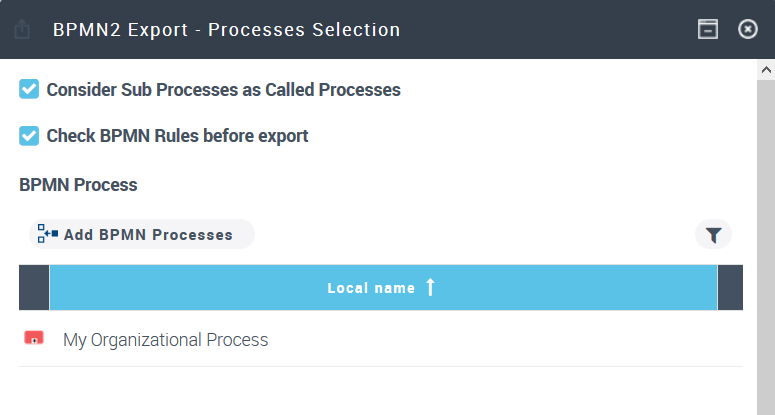The image size is (775, 415).
Task: Uncheck the Check BPMN Rules before export checkbox
Action: click(x=29, y=136)
